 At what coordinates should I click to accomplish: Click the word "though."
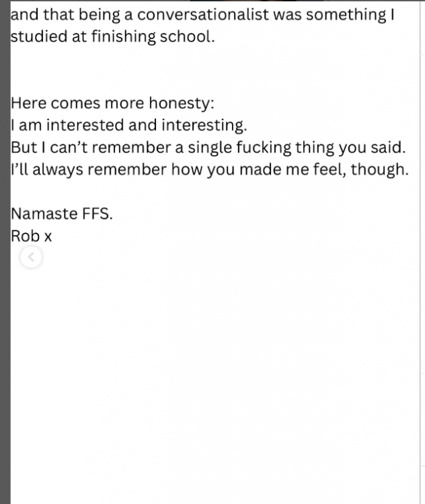click(x=380, y=169)
